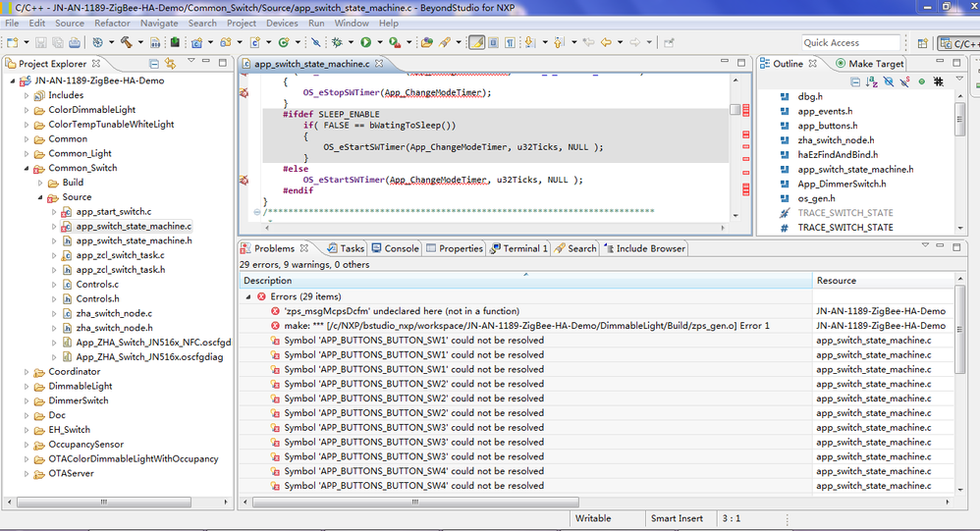This screenshot has width=980, height=531.
Task: Sort by the Resource column header
Action: click(884, 281)
